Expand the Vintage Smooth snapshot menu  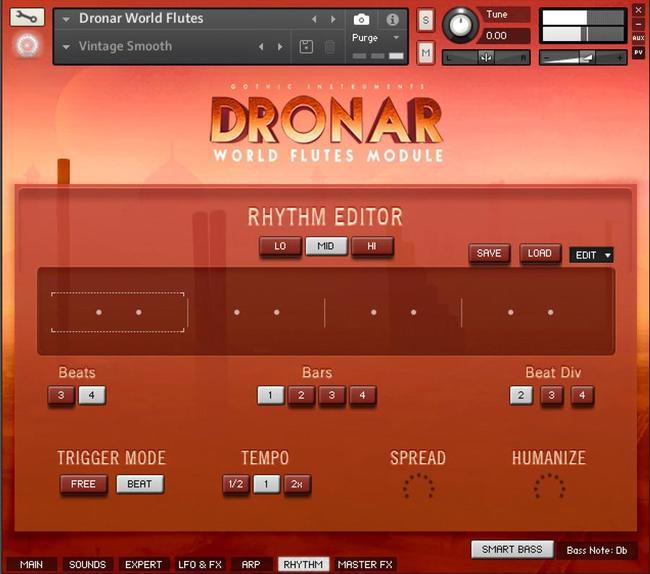point(66,47)
